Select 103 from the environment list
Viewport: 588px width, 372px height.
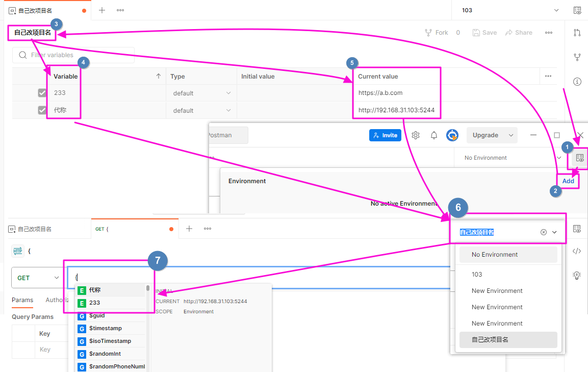(x=477, y=275)
